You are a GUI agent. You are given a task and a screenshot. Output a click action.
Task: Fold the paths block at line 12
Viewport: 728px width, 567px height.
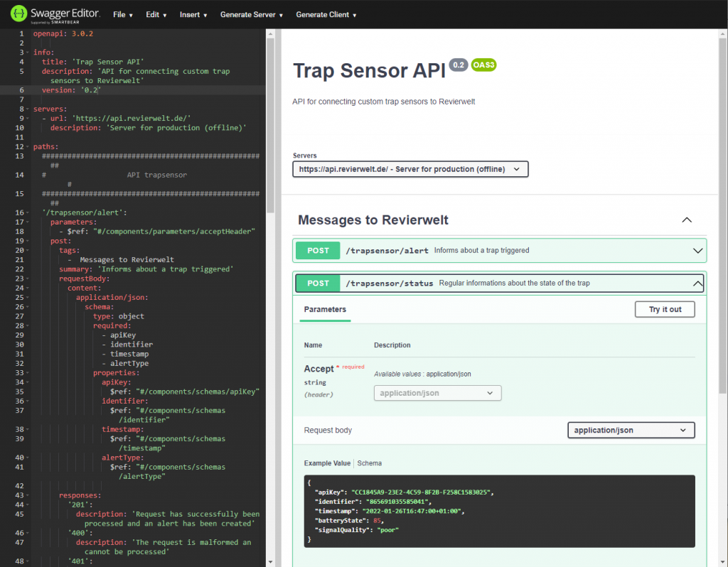tap(28, 146)
